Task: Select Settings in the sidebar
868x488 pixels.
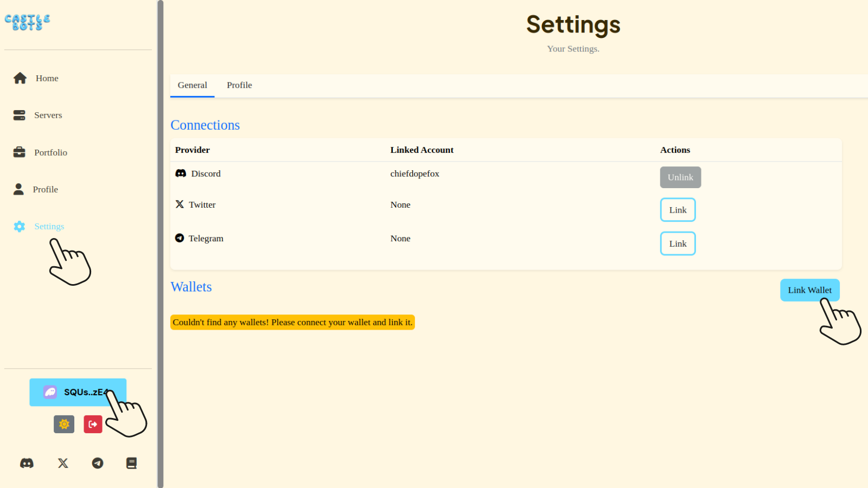Action: [x=49, y=226]
